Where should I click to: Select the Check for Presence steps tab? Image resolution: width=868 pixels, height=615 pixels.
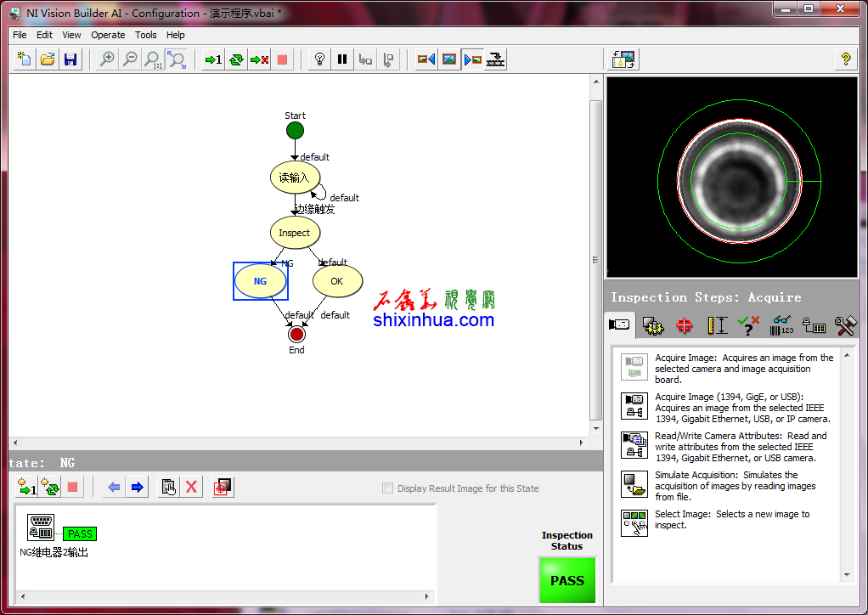[748, 325]
